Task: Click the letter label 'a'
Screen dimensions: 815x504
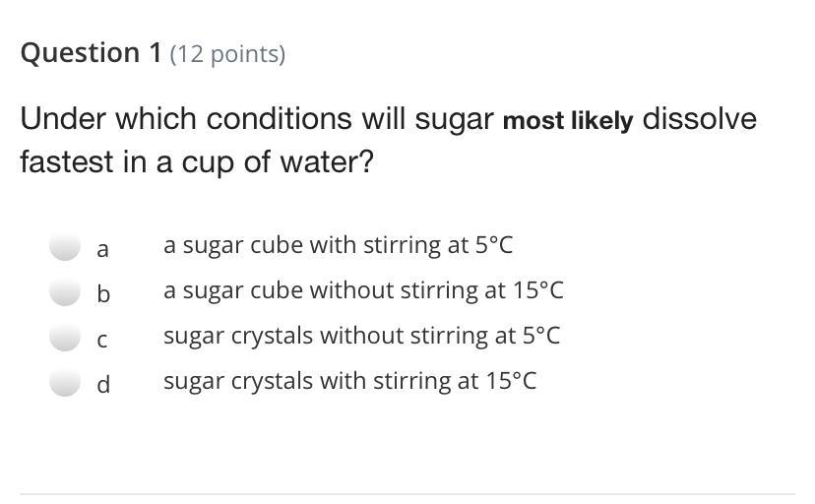Action: pos(102,249)
